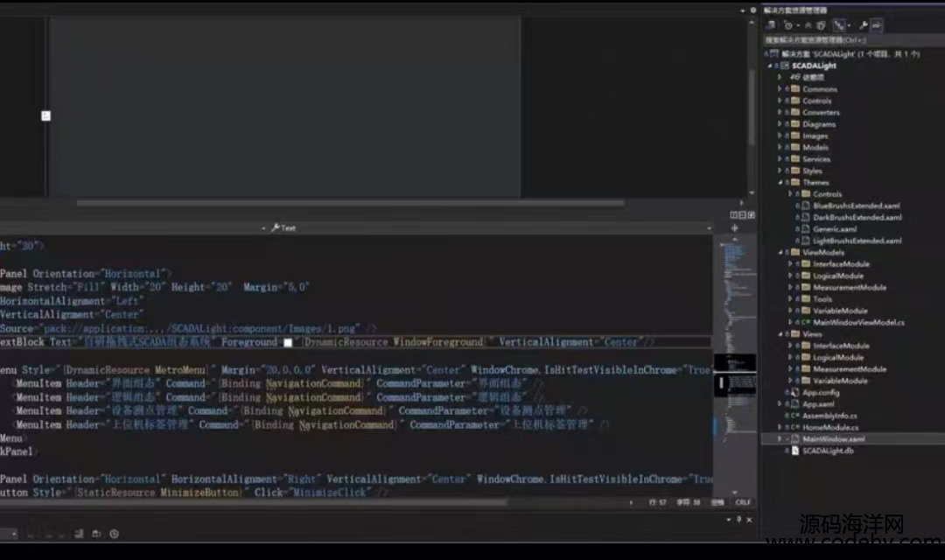
Task: Click the split editor icon above the minimap
Action: [x=734, y=227]
